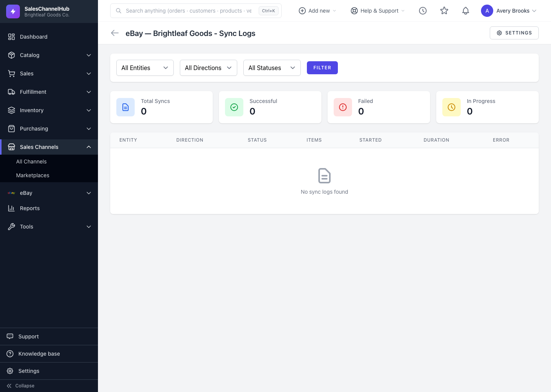Click the eBay logo icon
Image resolution: width=551 pixels, height=392 pixels.
coord(11,193)
